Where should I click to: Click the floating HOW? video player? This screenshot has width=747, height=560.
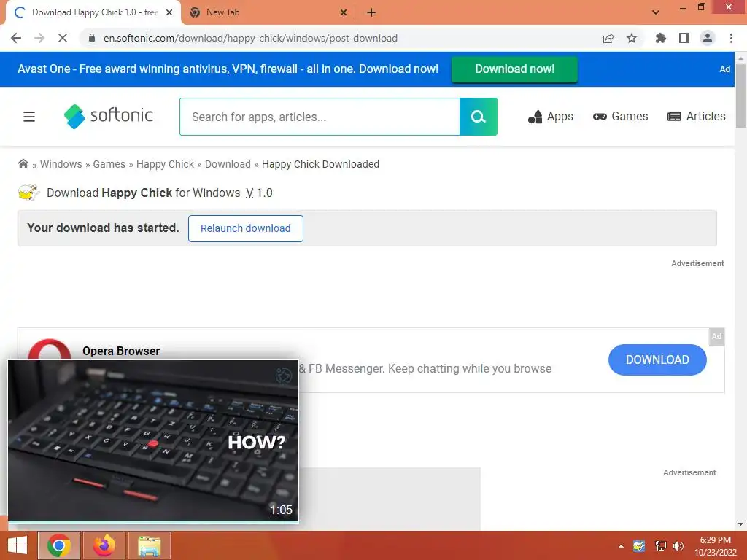click(x=153, y=441)
